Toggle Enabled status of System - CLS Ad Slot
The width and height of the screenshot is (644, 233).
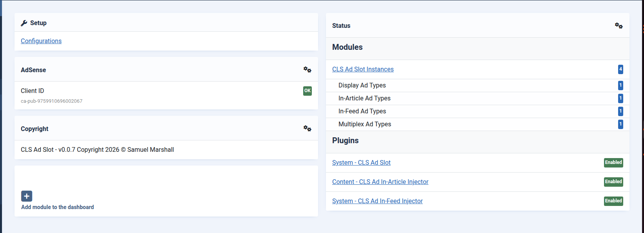[613, 162]
